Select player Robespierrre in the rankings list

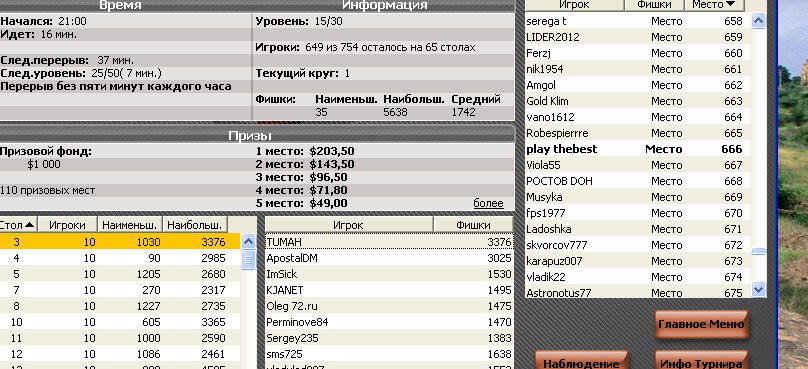pyautogui.click(x=637, y=133)
